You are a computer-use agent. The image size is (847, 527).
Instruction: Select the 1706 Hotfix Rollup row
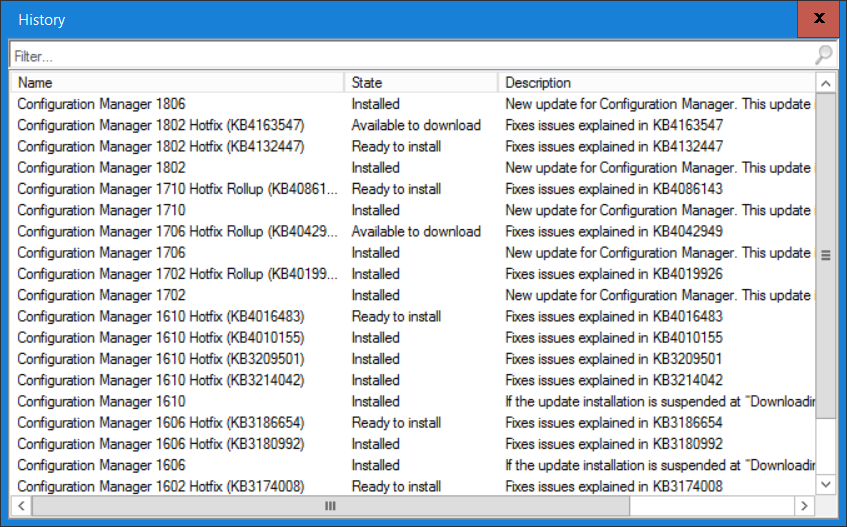point(413,231)
